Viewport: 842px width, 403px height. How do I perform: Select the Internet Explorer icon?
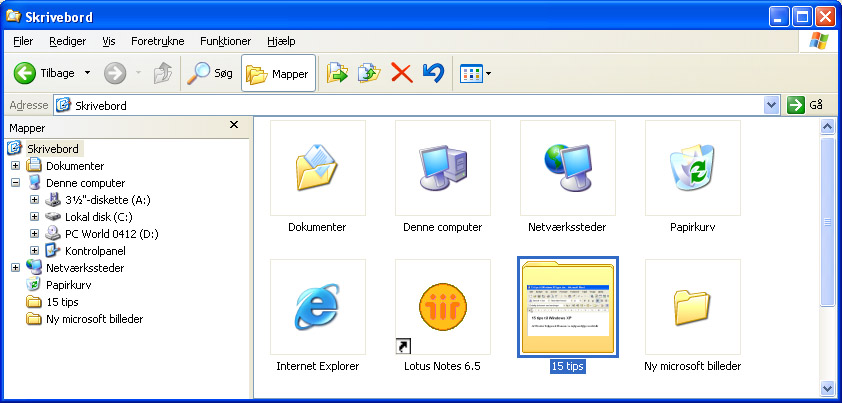click(317, 307)
